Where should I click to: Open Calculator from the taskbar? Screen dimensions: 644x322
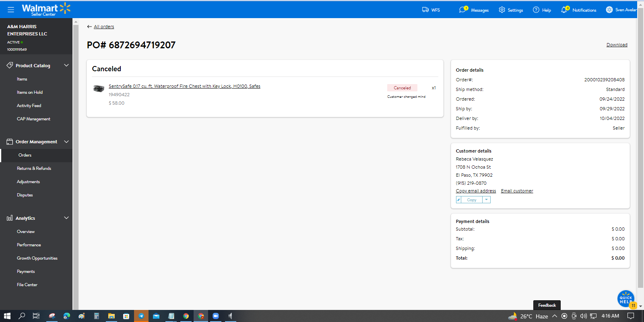[x=97, y=316]
